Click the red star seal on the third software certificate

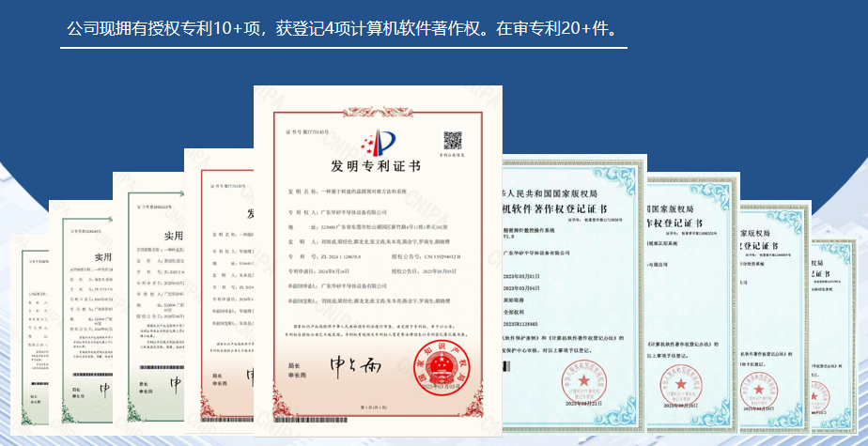point(758,390)
